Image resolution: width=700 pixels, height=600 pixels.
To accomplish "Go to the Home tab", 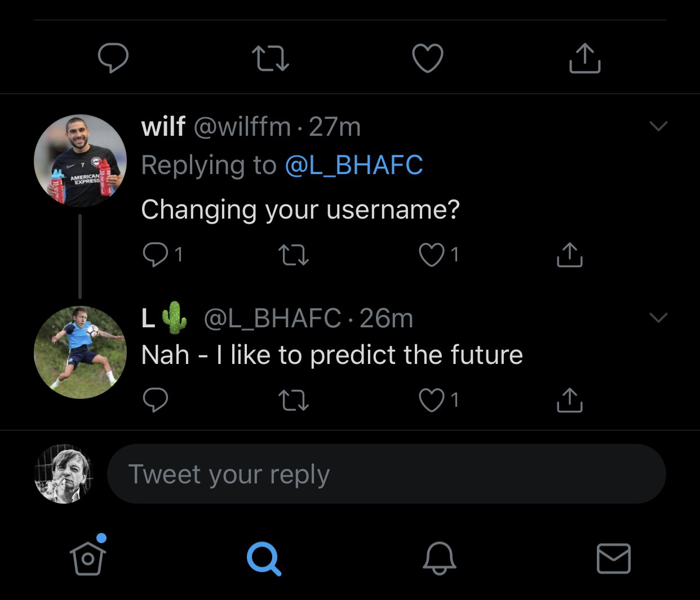I will (88, 558).
